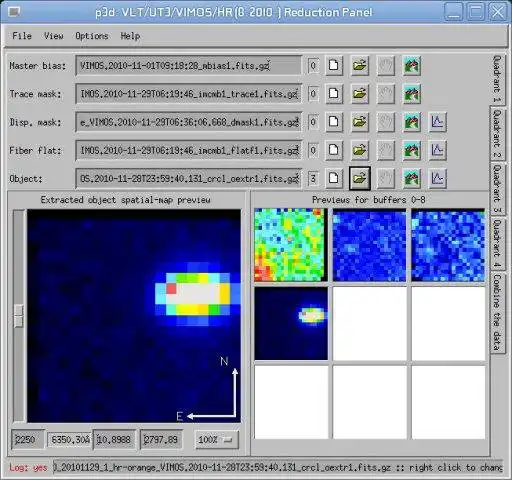This screenshot has height=480, width=512.
Task: Switch to the Quadrant 1 tab
Action: click(497, 79)
